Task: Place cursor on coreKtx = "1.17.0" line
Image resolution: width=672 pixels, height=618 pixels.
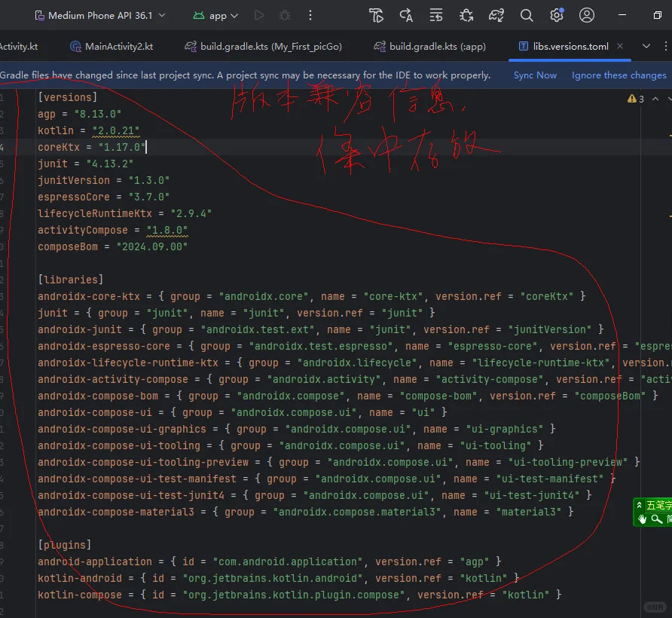Action: tap(92, 147)
